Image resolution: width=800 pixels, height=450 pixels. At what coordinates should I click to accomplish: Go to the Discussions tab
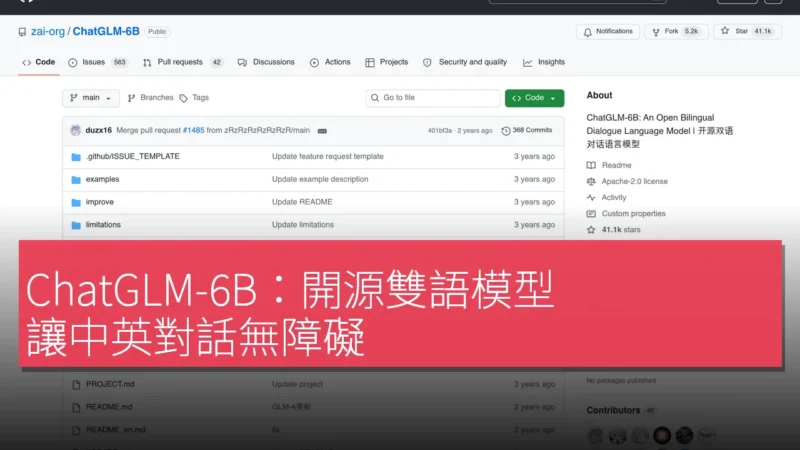[266, 62]
